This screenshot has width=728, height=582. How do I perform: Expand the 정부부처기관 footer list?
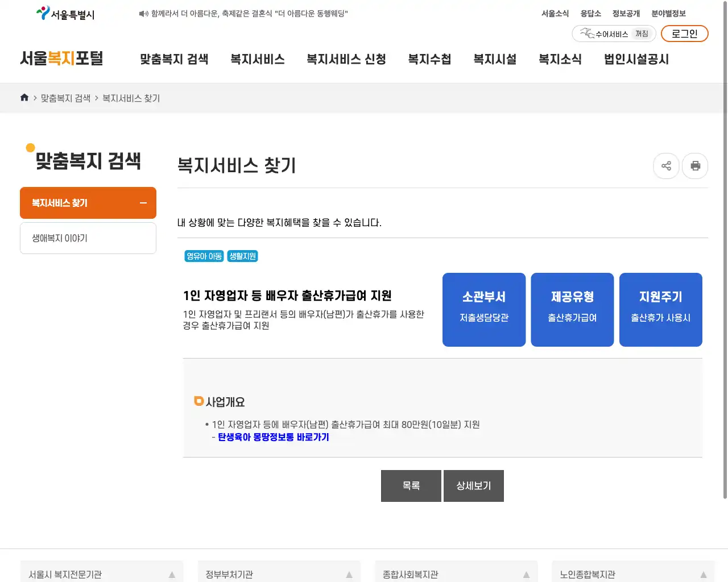279,574
